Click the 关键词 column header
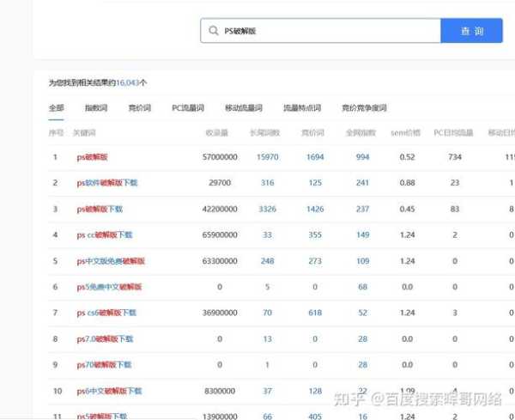This screenshot has width=515, height=420. pos(84,133)
